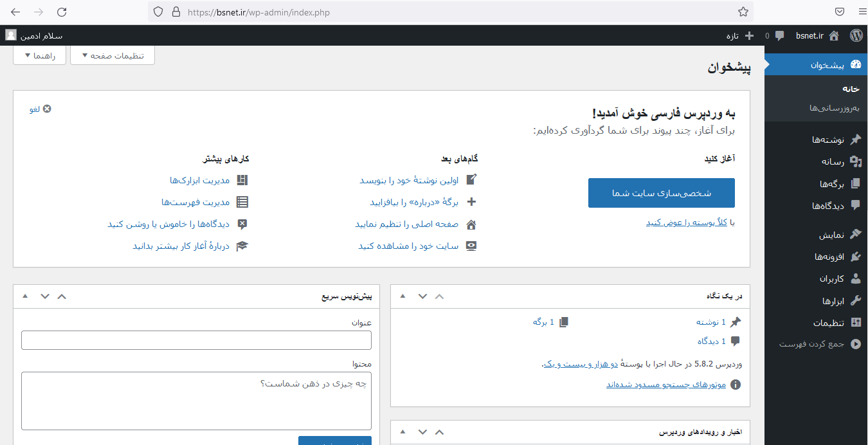The width and height of the screenshot is (868, 445).
Task: Open the Pocket save icon
Action: coord(840,12)
